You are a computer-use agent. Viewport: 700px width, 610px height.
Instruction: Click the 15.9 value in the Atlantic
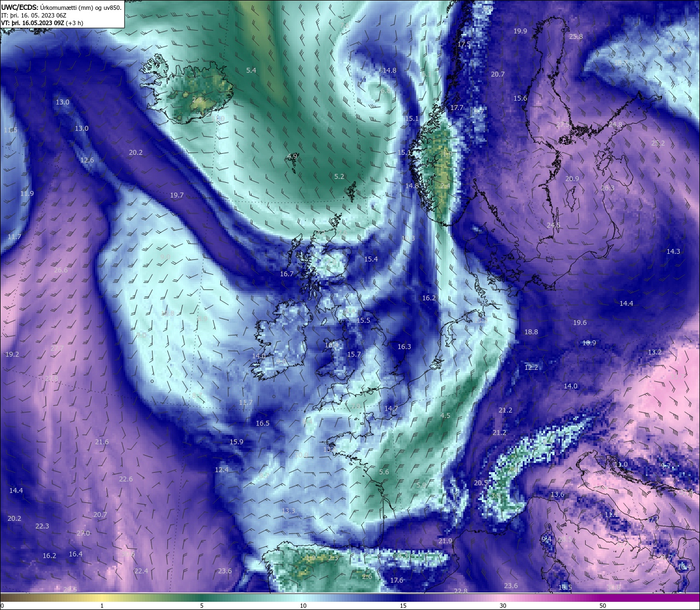click(x=236, y=442)
